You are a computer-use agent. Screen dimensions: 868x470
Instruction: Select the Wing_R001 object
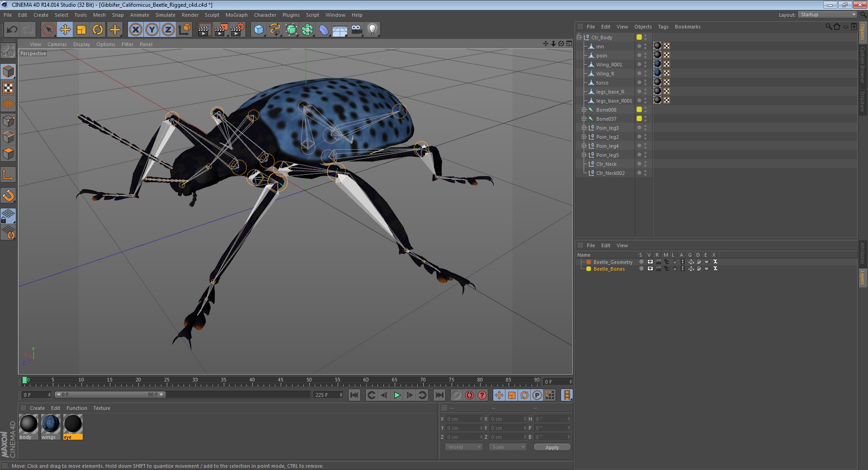click(x=609, y=65)
